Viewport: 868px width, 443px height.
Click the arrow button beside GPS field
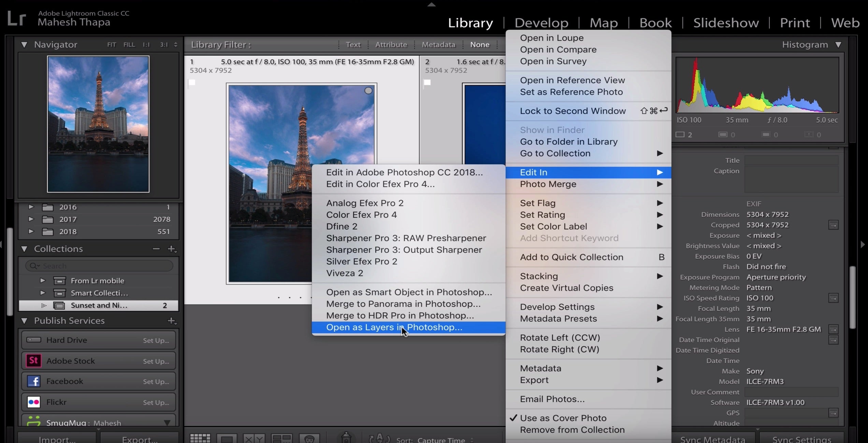[x=833, y=413]
